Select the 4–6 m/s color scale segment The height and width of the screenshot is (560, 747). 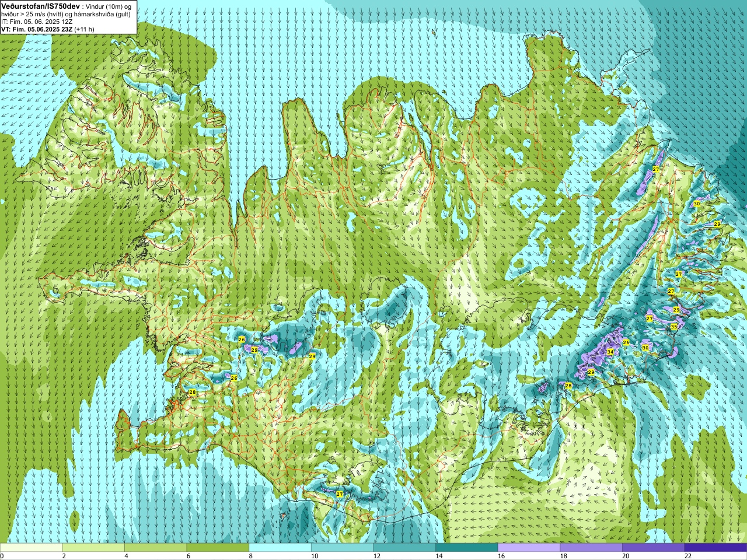click(x=155, y=548)
